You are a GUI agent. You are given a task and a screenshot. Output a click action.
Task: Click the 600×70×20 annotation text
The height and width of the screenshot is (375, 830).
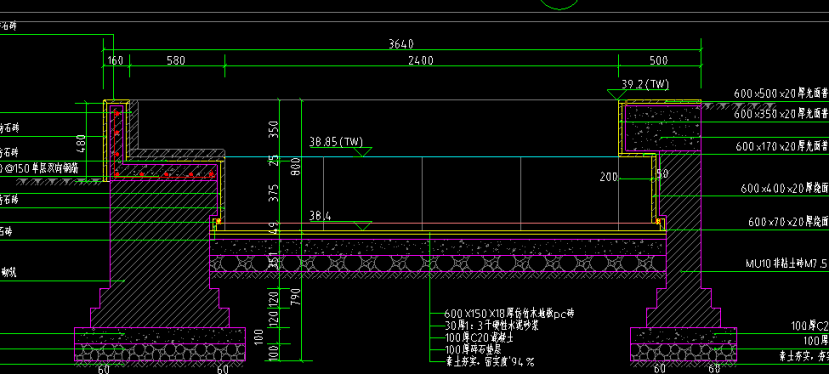788,222
